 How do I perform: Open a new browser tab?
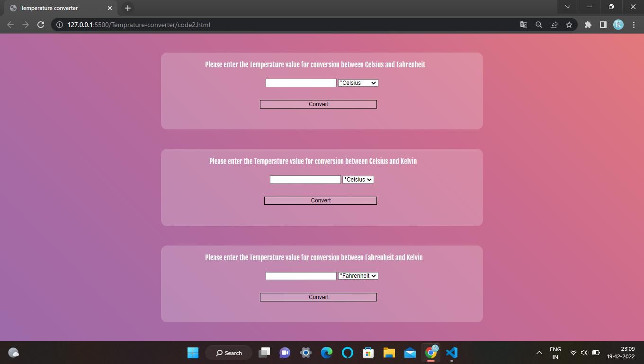(127, 8)
